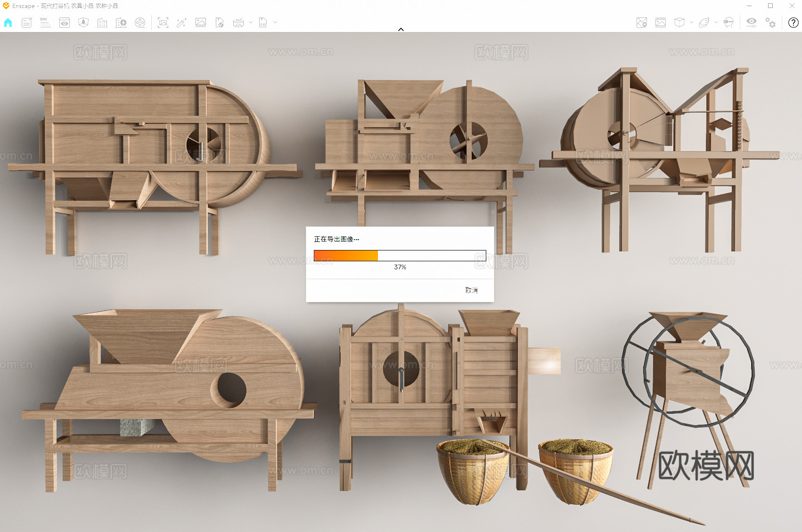This screenshot has height=532, width=802.
Task: Click the 正在导出图像 status text
Action: point(336,239)
